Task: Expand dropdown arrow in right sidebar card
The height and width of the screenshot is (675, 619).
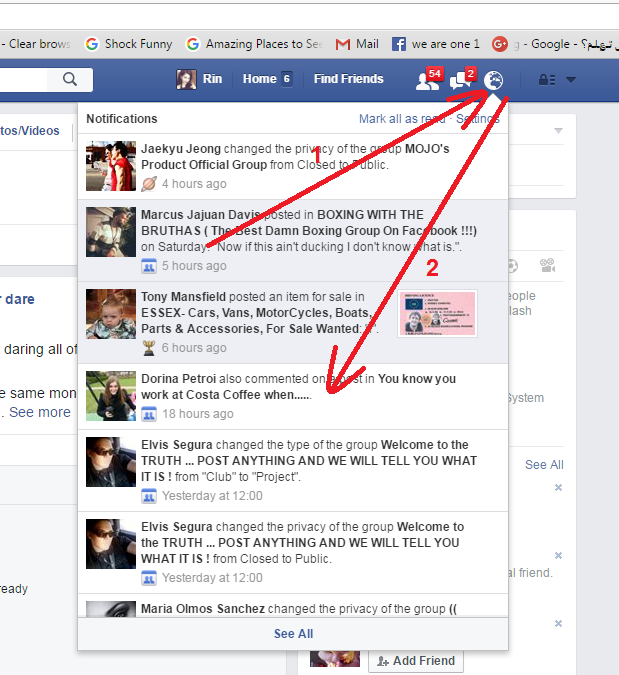Action: coord(558,130)
